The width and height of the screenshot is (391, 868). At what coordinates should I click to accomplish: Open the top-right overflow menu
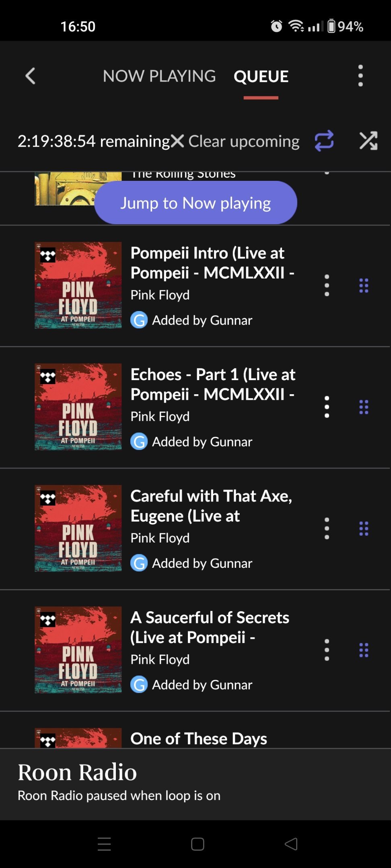point(360,76)
